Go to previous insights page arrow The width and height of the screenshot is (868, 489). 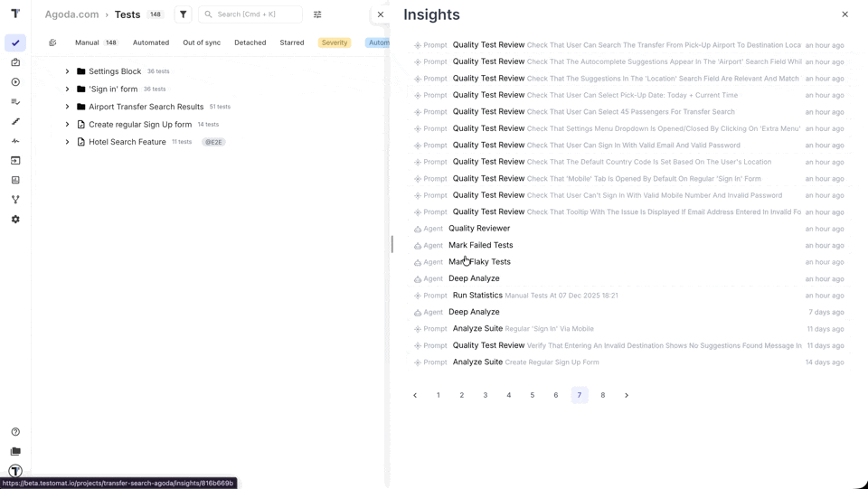[x=415, y=395]
